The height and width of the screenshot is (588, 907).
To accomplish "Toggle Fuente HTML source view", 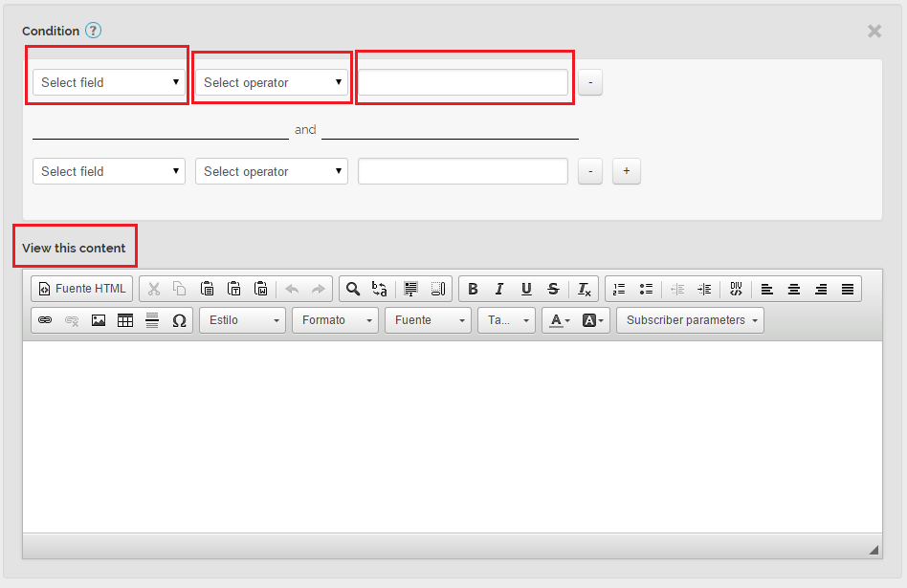I will tap(82, 289).
